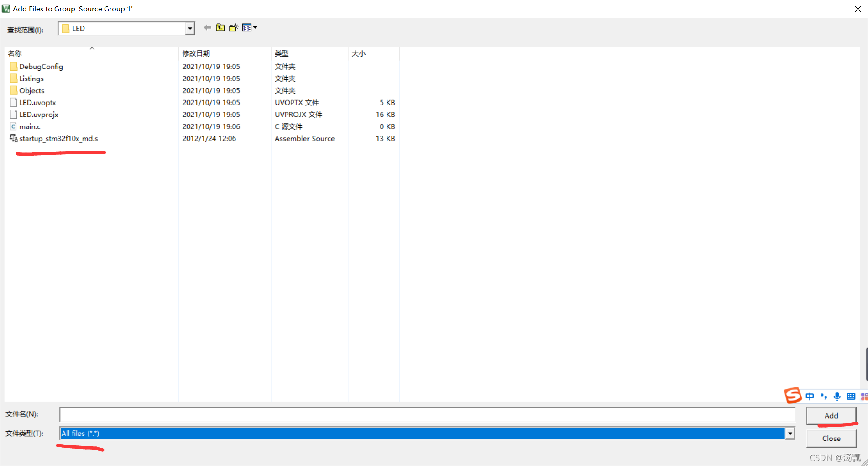Select the startup_stm32f10x_md.s assembler file icon
Viewport: 868px width, 466px height.
(14, 138)
